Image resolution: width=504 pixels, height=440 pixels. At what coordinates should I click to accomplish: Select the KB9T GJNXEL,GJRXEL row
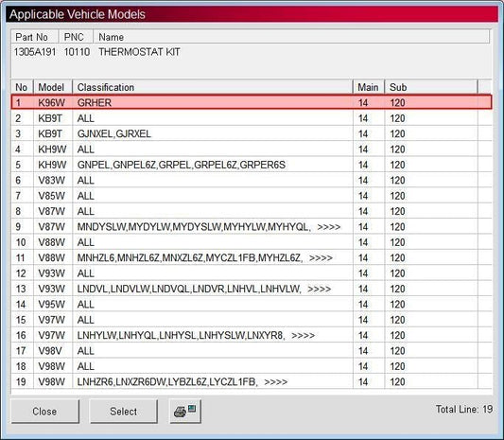pyautogui.click(x=252, y=133)
